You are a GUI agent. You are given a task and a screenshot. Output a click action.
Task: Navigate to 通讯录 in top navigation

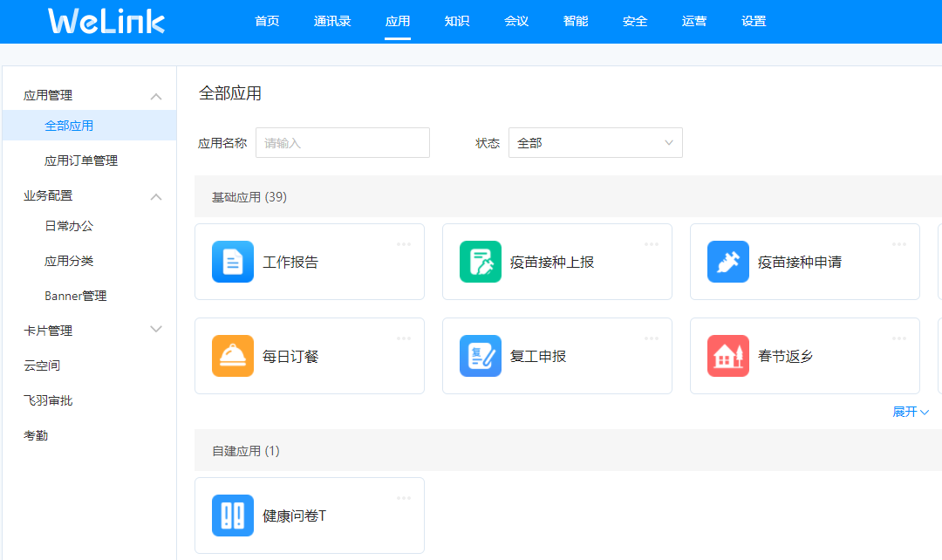332,21
